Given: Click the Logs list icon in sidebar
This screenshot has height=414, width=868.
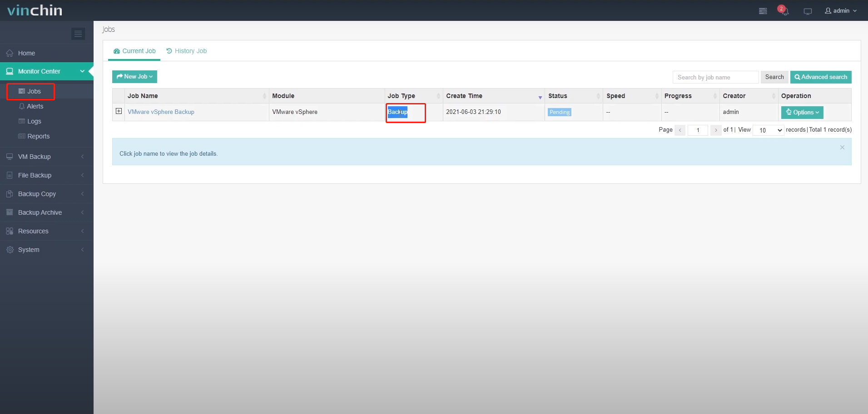Looking at the screenshot, I should tap(22, 121).
